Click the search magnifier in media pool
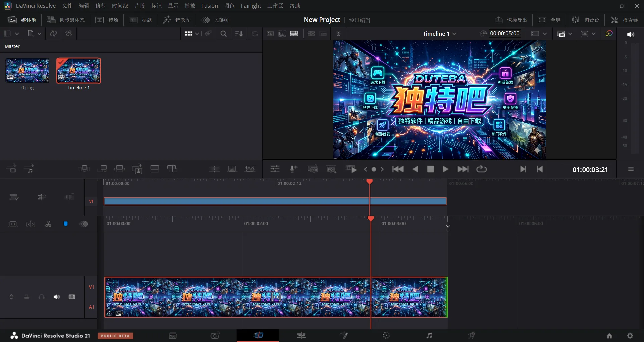The height and width of the screenshot is (342, 644). [x=223, y=34]
